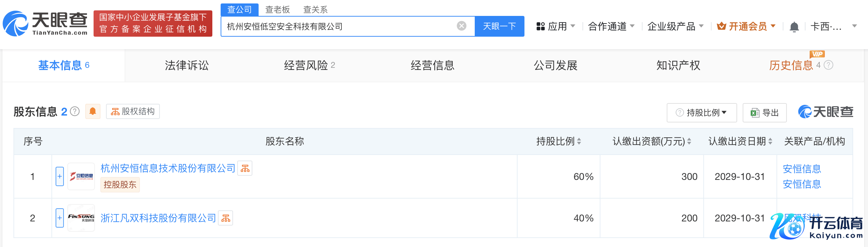
Task: Click the notification bell in top bar
Action: (794, 27)
